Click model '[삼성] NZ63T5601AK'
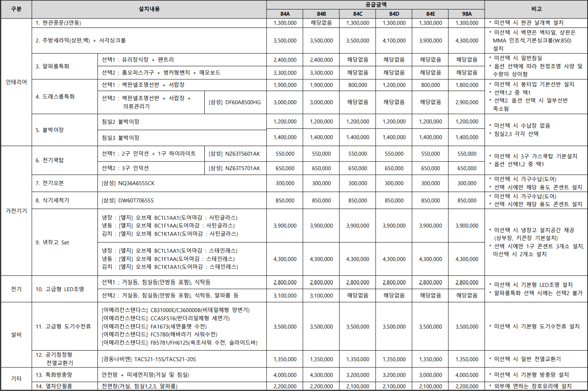Screen dimensions: 588x391 coord(235,154)
